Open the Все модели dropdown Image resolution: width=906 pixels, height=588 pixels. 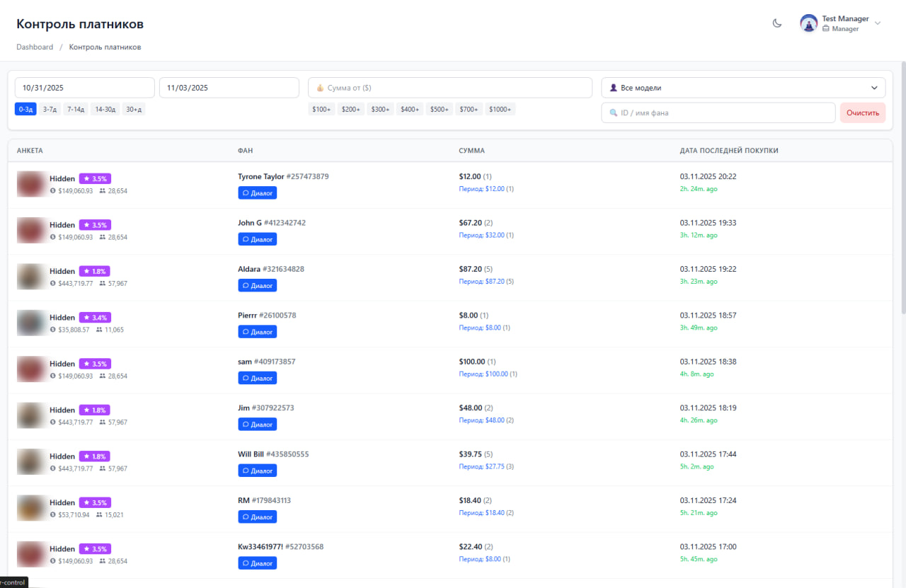point(743,87)
